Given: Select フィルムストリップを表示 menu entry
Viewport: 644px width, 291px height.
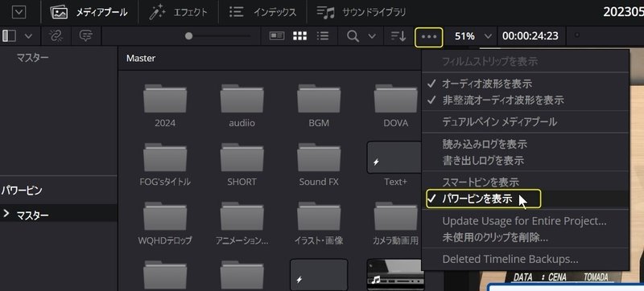Looking at the screenshot, I should (526, 62).
